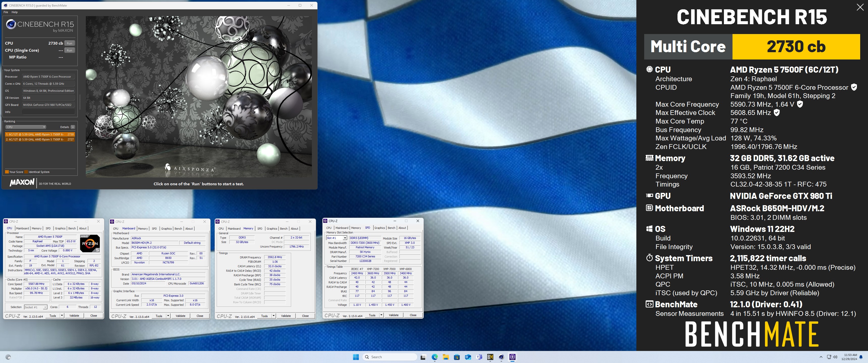The height and width of the screenshot is (363, 868).
Task: Click the Ryzen logo in the CPU-Z CPU window
Action: 90,244
